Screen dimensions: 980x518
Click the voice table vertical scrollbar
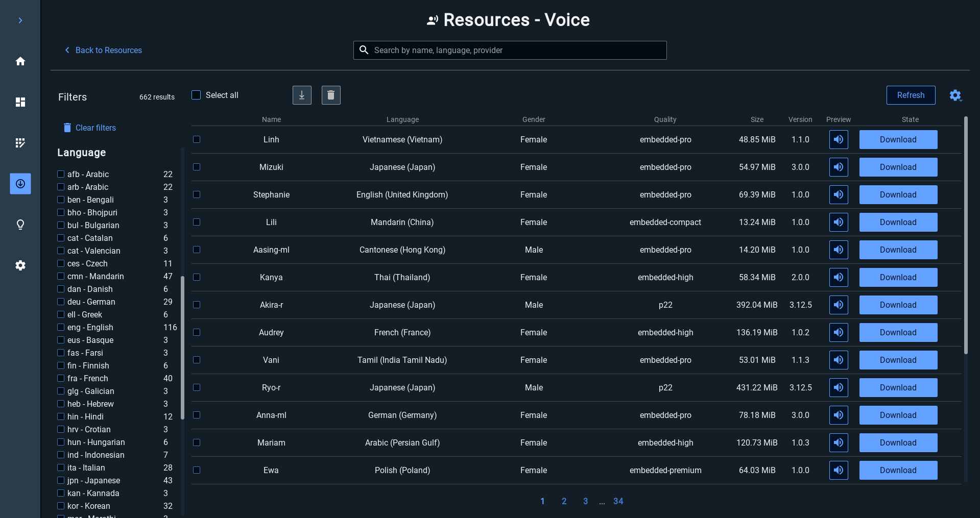966,235
